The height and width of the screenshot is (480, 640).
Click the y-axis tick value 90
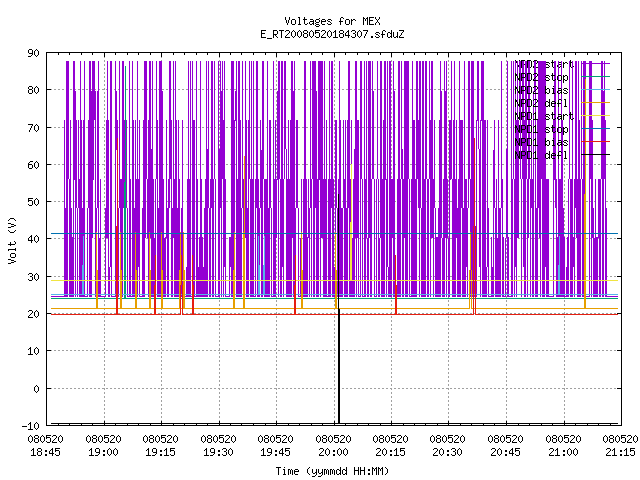(33, 53)
